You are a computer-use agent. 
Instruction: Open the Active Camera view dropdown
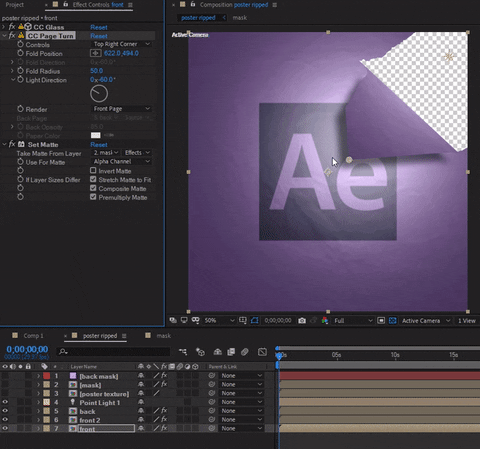pyautogui.click(x=425, y=321)
